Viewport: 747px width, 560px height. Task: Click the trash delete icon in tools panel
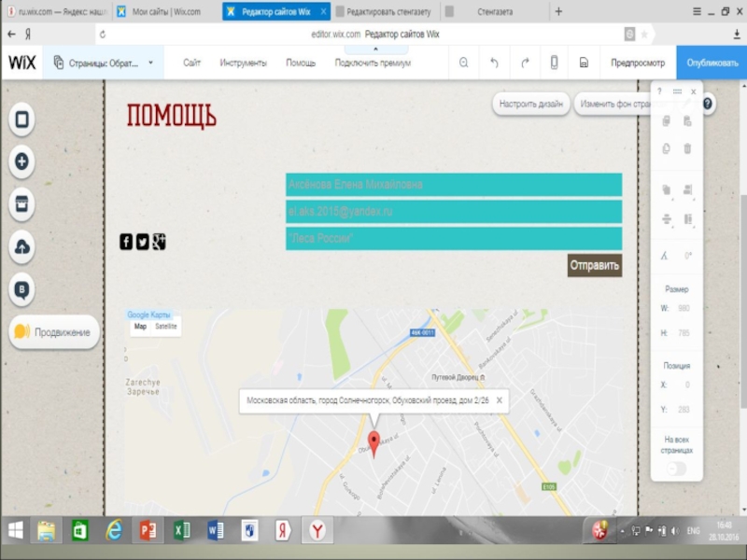coord(688,148)
